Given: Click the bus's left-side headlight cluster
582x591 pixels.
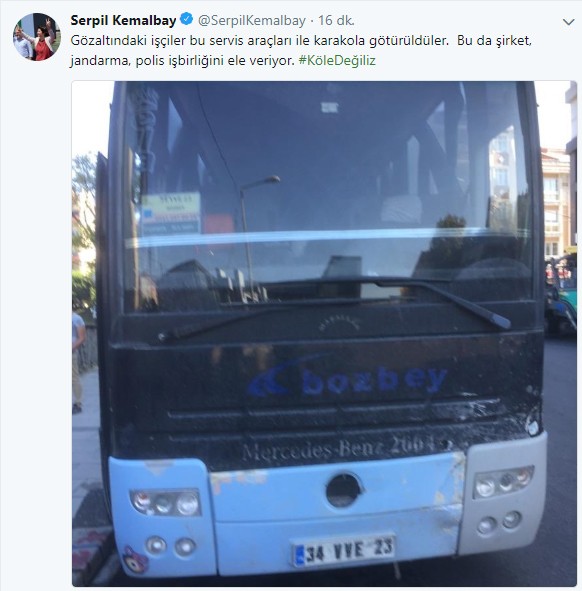Looking at the screenshot, I should 165,503.
